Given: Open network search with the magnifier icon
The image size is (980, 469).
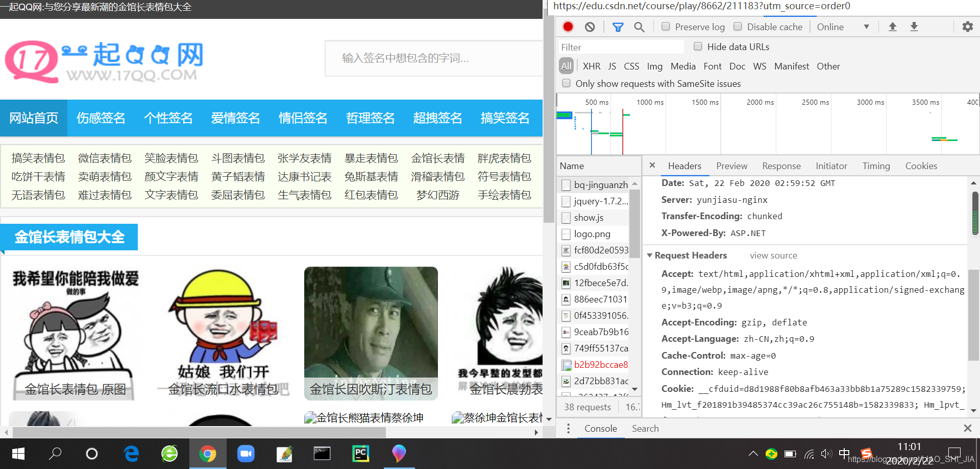Looking at the screenshot, I should tap(639, 27).
